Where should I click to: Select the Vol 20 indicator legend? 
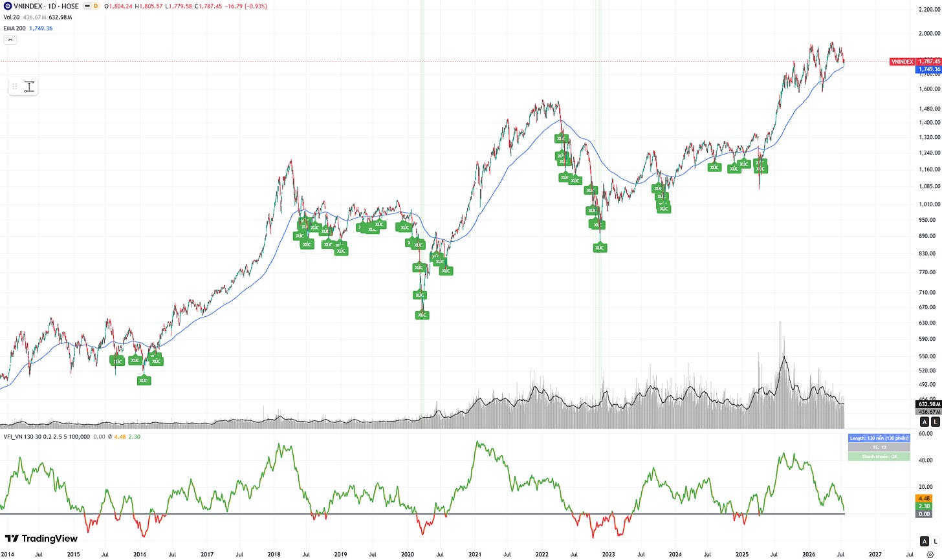(x=12, y=17)
